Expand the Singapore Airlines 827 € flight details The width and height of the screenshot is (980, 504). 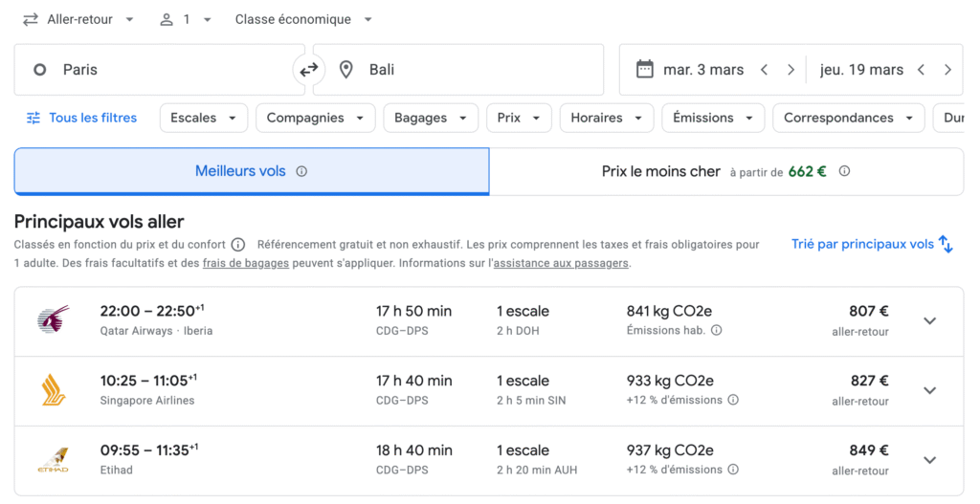930,390
